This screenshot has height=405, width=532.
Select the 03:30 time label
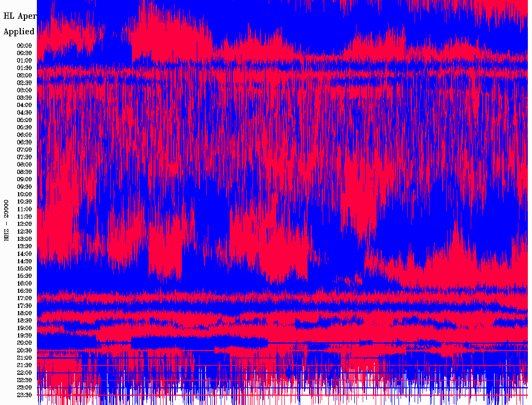click(x=24, y=98)
